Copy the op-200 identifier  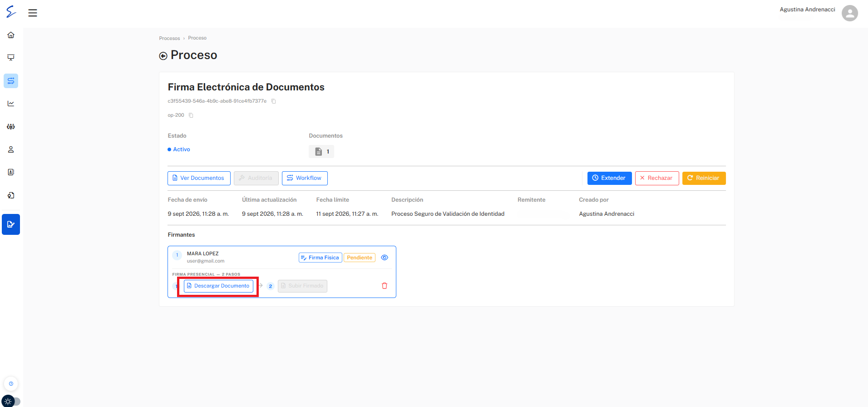[x=191, y=115]
